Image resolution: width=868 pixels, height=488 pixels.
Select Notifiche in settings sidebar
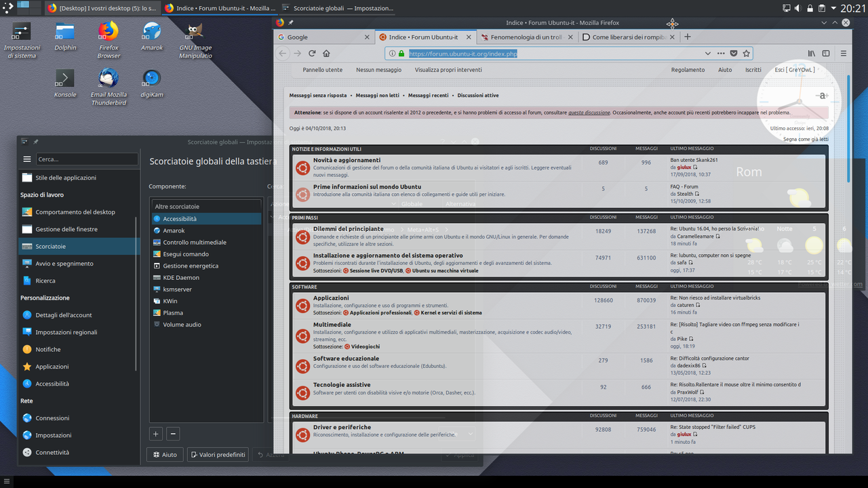(x=76, y=349)
